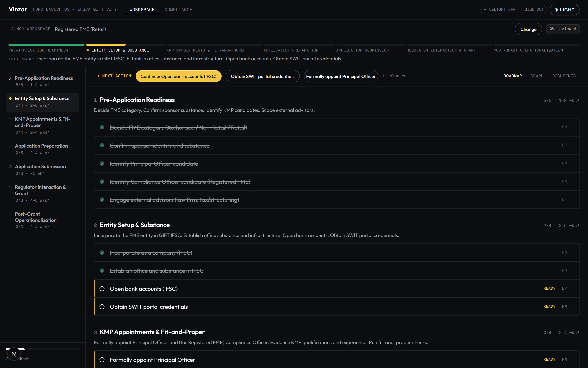This screenshot has height=368, width=588.
Task: Uncheck Incorporate as a company (IFSC)
Action: (x=102, y=253)
